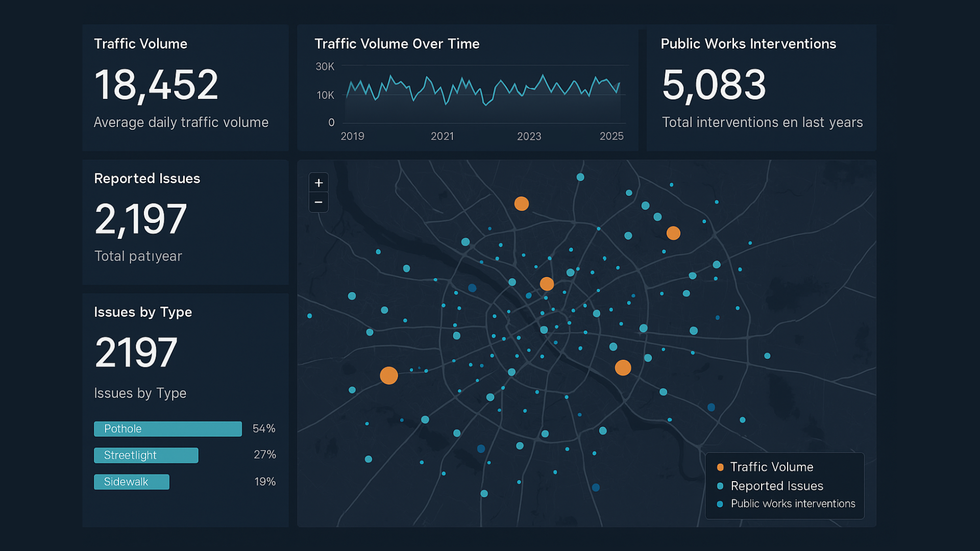Select the Pothole bar in Issues by Type

click(x=167, y=429)
